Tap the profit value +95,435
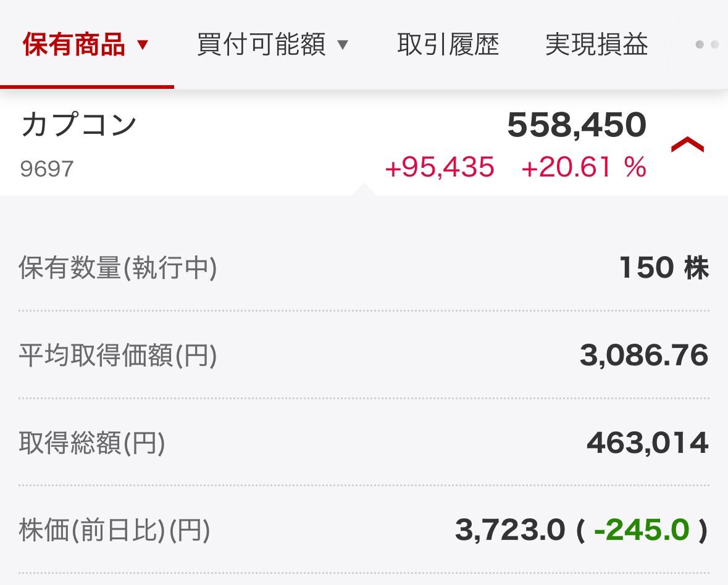This screenshot has width=728, height=585. click(x=440, y=167)
